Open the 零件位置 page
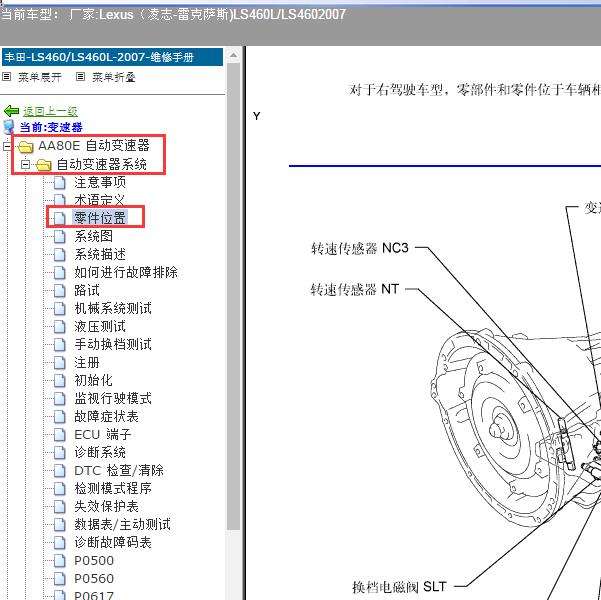The image size is (601, 600). [100, 218]
